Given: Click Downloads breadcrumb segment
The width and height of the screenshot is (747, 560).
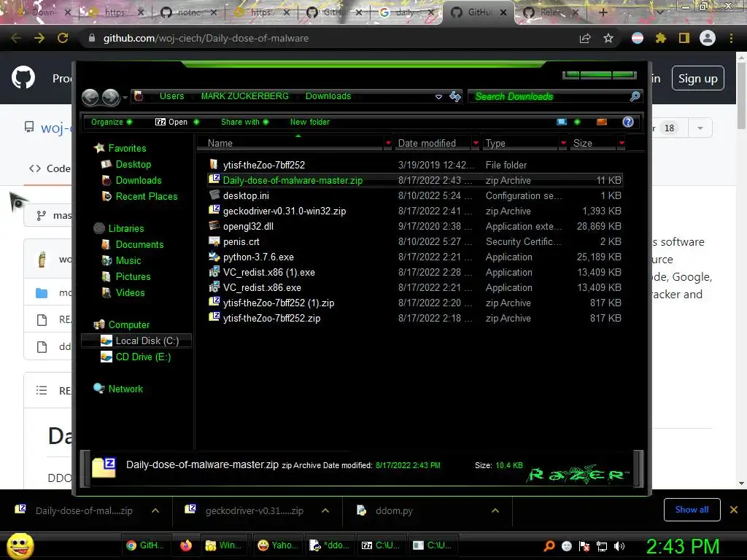Looking at the screenshot, I should point(328,96).
